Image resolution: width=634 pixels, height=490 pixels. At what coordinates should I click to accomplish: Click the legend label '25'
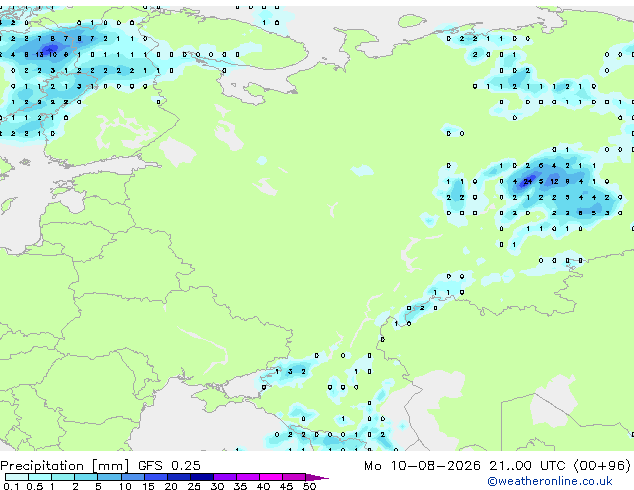coord(194,486)
